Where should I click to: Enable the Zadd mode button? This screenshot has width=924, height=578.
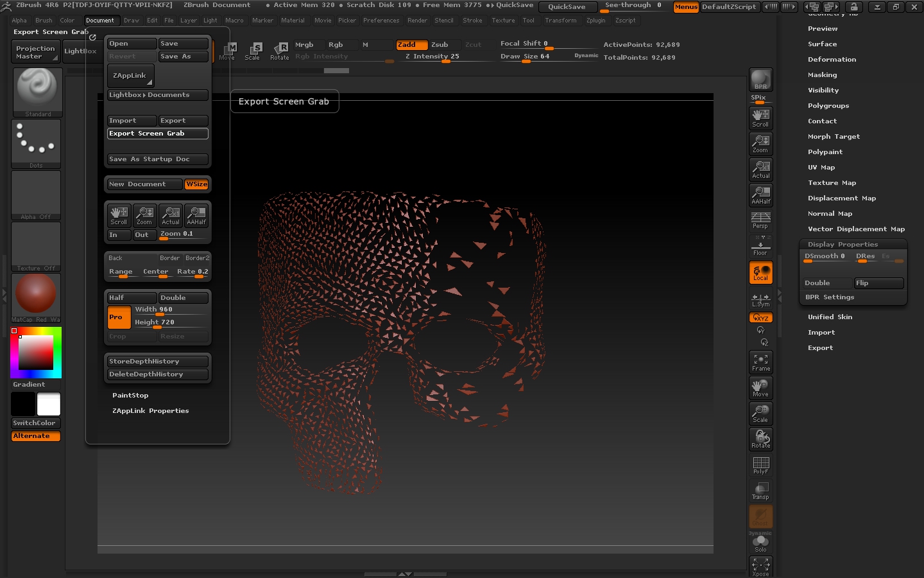click(x=412, y=45)
